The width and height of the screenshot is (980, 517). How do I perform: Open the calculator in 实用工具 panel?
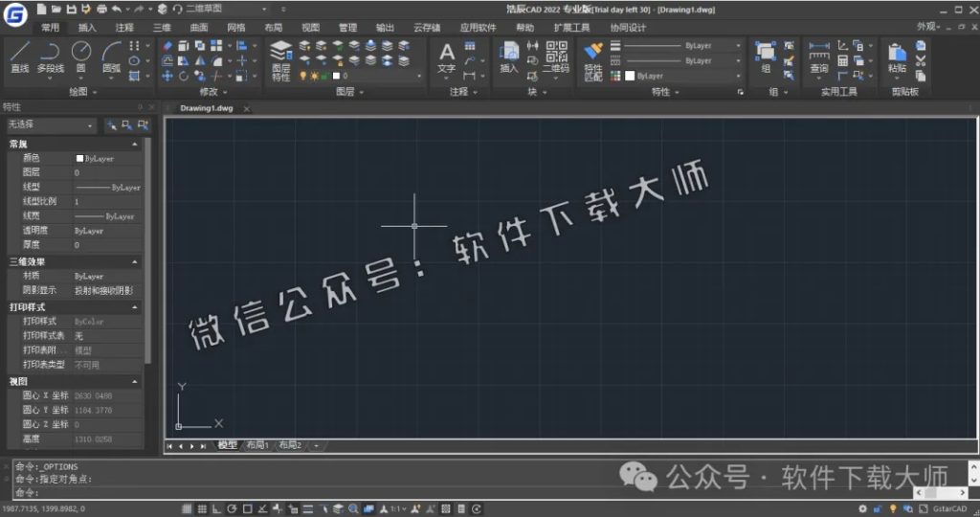(x=842, y=60)
